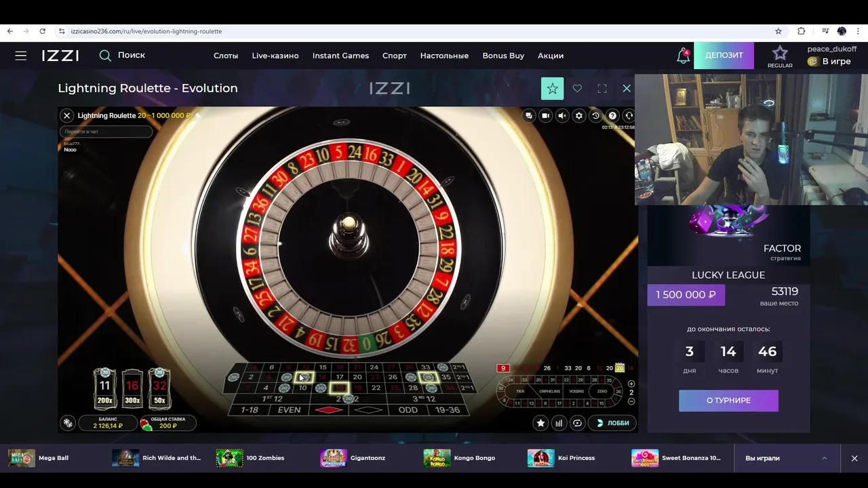Image resolution: width=868 pixels, height=488 pixels.
Task: Open notifications bell
Action: click(x=683, y=56)
